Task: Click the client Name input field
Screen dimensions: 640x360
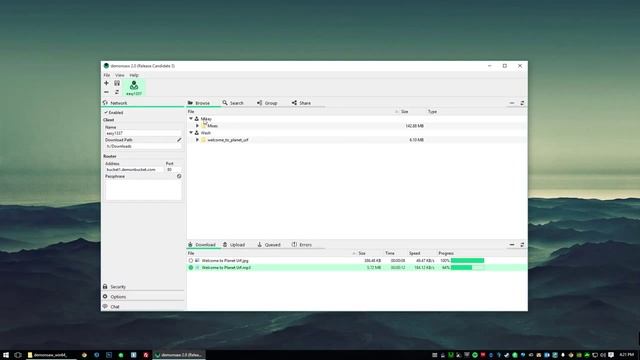Action: 143,133
